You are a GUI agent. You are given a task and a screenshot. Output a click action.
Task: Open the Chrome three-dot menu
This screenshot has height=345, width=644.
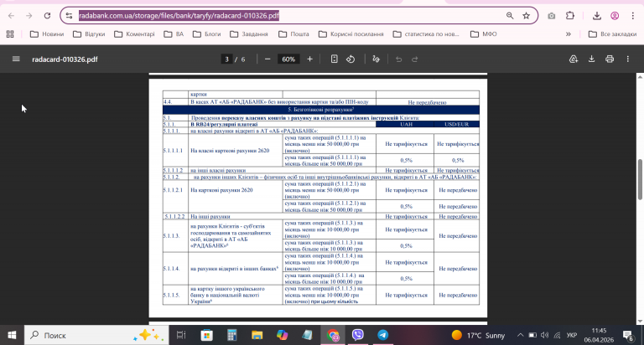point(633,16)
